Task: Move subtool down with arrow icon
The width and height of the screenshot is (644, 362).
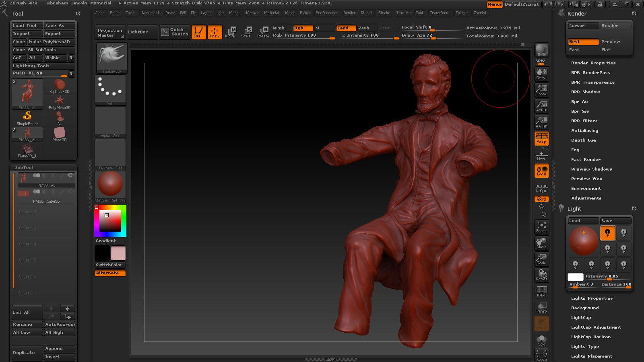Action: [67, 309]
